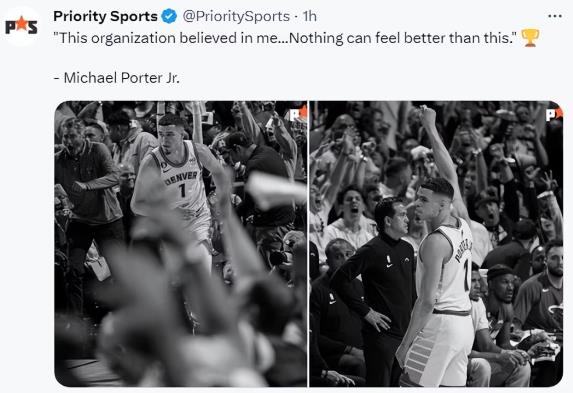This screenshot has height=393, width=573.
Task: Open the three-dot more options menu
Action: point(555,16)
